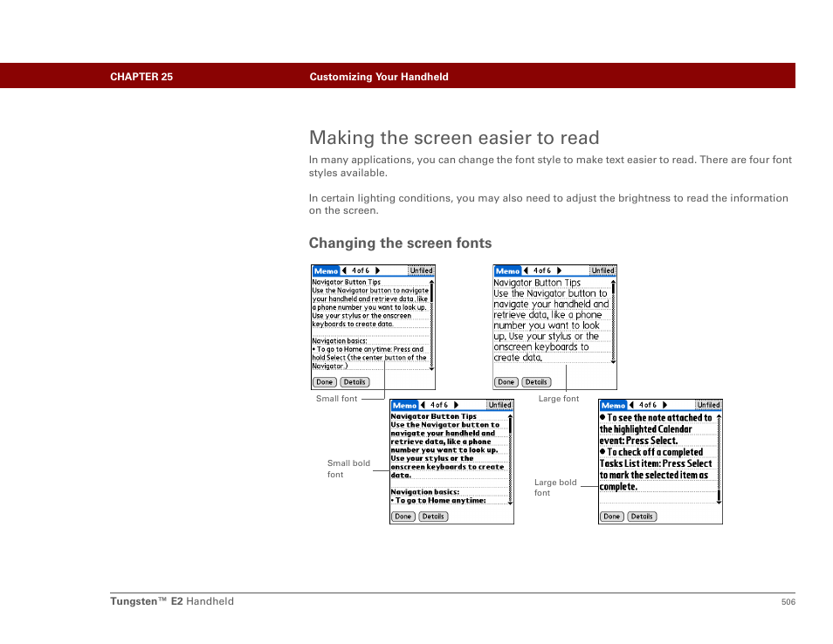833x644 pixels.
Task: Click Details button in Large bold font screen
Action: (642, 517)
